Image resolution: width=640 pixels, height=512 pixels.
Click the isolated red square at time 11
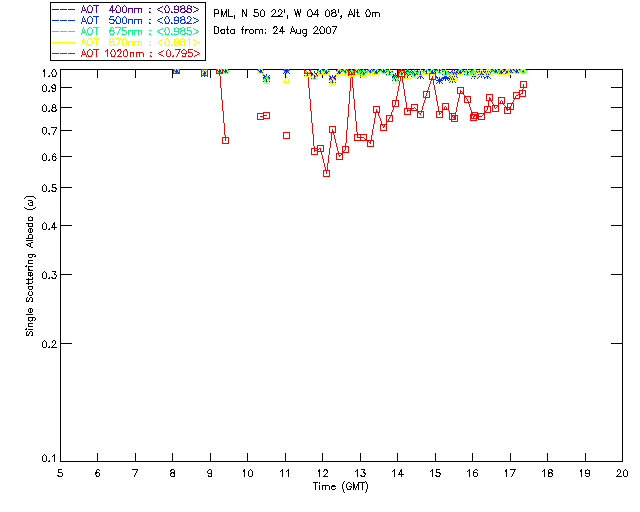(287, 136)
